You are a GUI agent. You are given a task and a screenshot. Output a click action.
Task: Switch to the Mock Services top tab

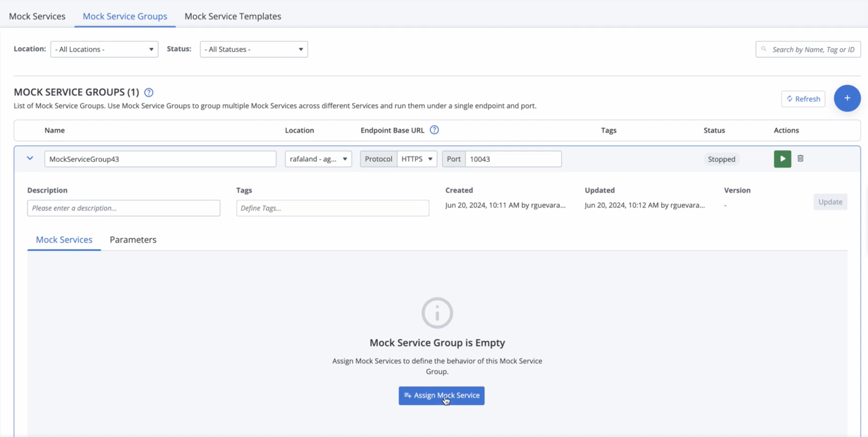pyautogui.click(x=37, y=16)
